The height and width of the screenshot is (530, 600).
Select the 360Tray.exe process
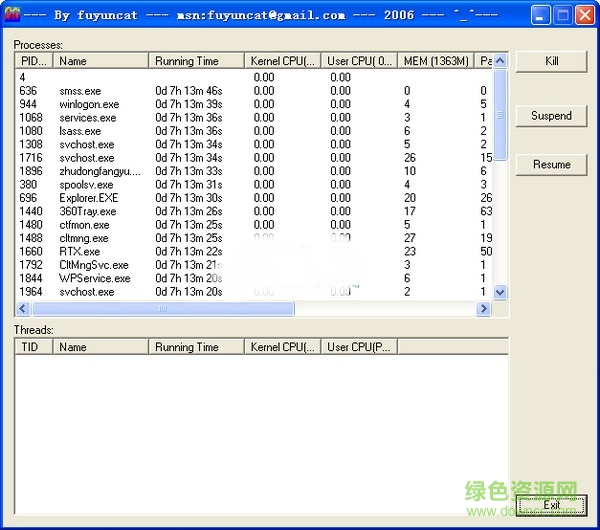pos(87,212)
